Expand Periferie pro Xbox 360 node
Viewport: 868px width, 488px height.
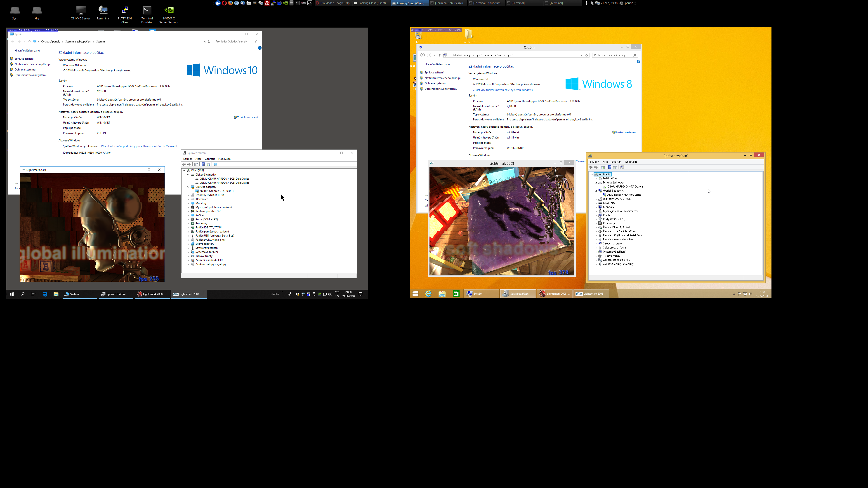(x=188, y=211)
